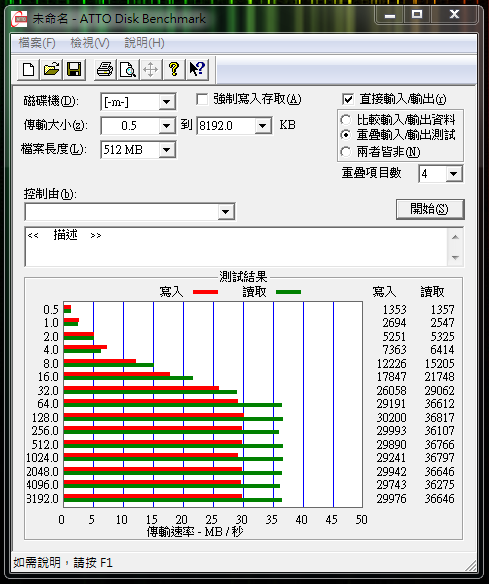Click the ATTO application icon in title bar
This screenshot has height=584, width=489.
click(19, 19)
